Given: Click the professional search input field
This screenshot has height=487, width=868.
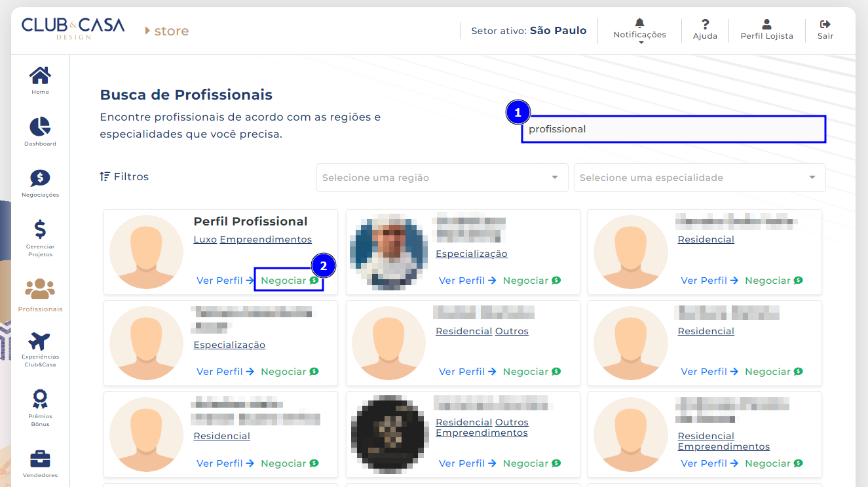Looking at the screenshot, I should click(673, 129).
